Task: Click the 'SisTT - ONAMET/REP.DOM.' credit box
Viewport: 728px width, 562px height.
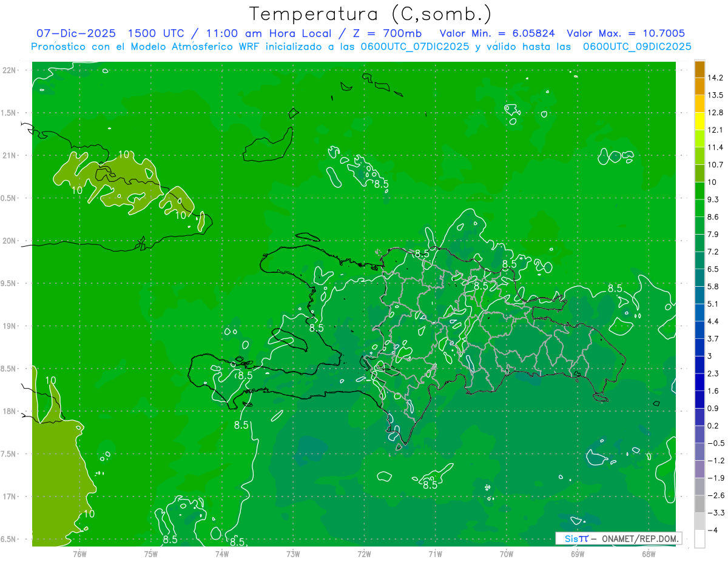Action: [618, 538]
